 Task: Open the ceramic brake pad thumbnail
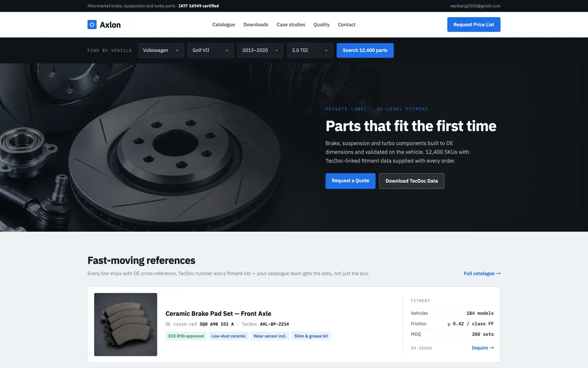pyautogui.click(x=126, y=325)
